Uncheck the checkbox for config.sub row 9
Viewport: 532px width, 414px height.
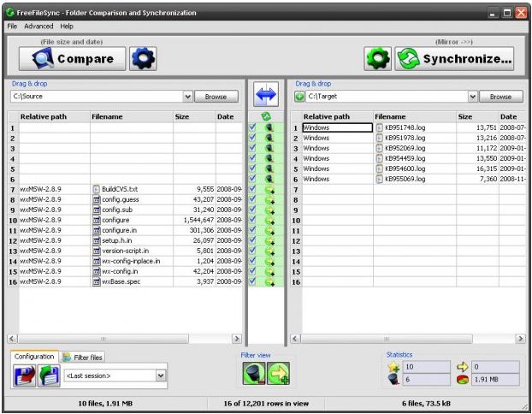[x=252, y=209]
